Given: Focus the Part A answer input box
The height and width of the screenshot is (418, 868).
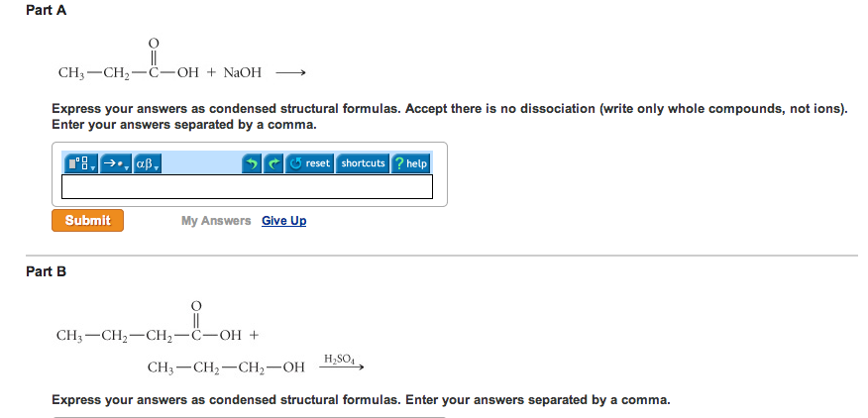Looking at the screenshot, I should pyautogui.click(x=247, y=186).
